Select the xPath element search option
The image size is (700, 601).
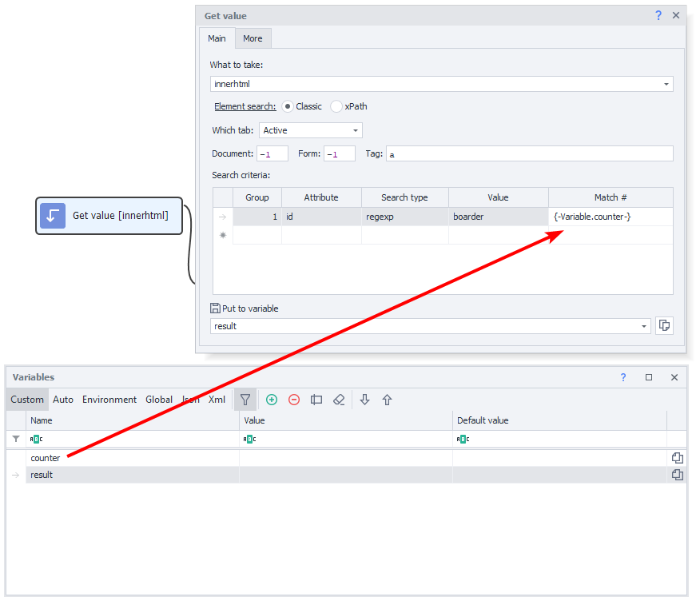[336, 106]
